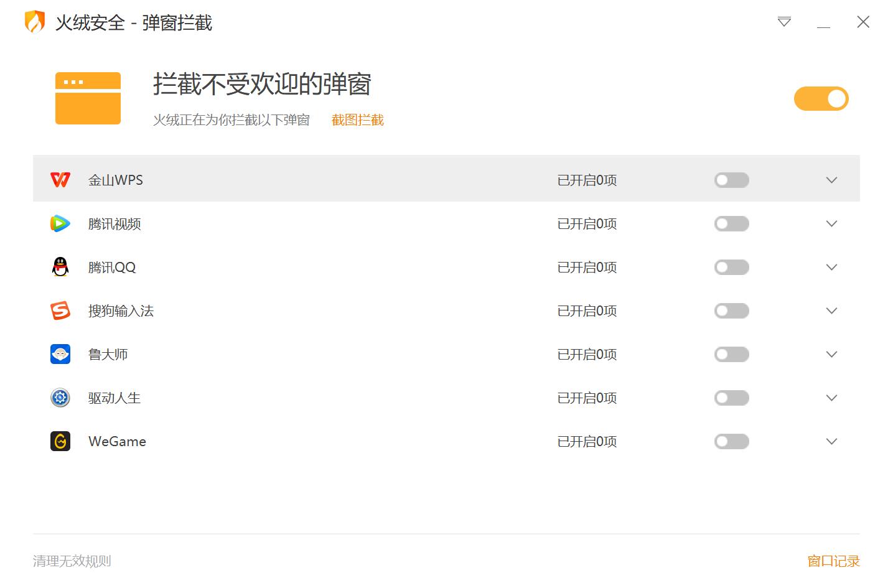893x588 pixels.
Task: Select the 驱动人生 list row
Action: (x=373, y=398)
